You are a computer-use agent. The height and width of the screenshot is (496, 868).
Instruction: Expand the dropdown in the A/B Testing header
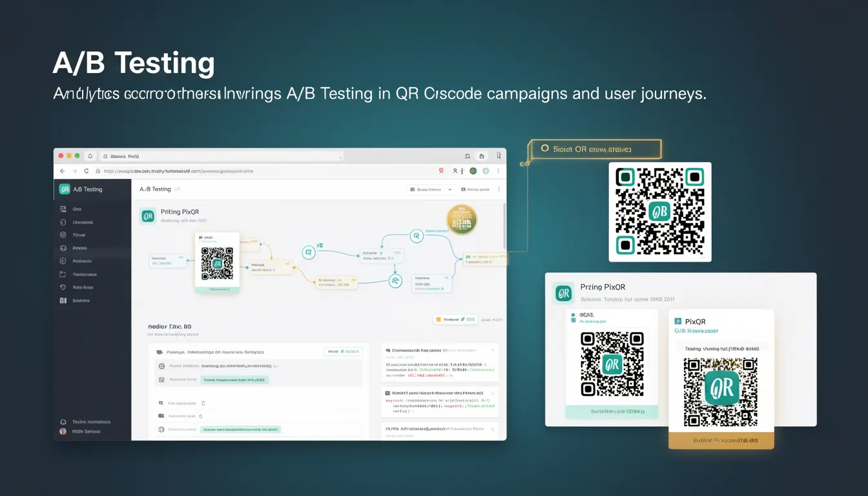431,190
